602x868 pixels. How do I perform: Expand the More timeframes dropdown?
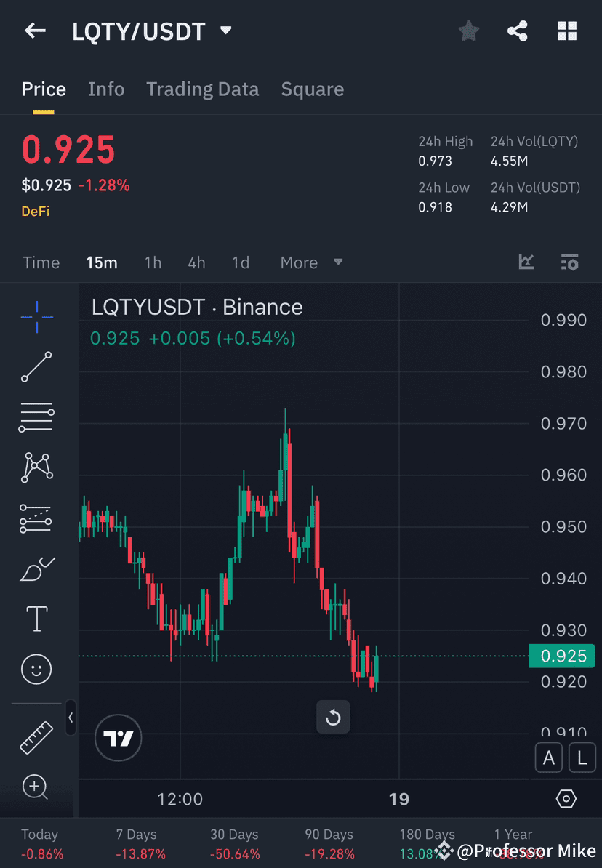pyautogui.click(x=311, y=262)
